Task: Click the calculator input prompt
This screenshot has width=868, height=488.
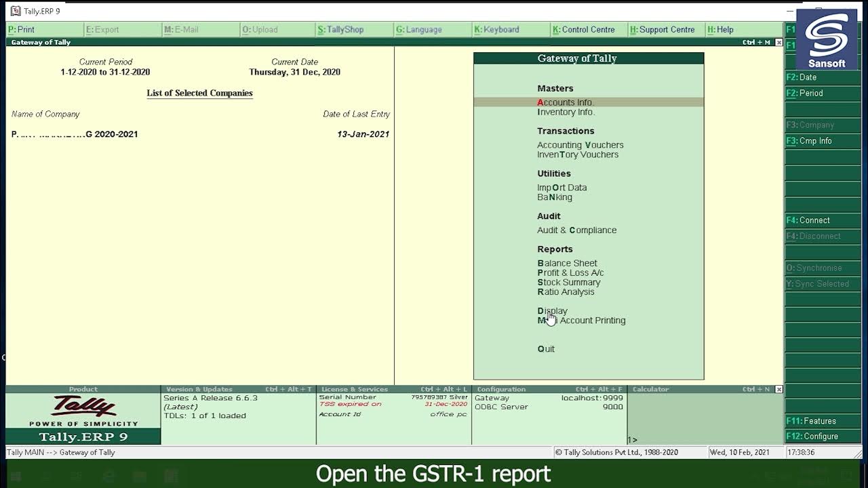Action: point(632,440)
